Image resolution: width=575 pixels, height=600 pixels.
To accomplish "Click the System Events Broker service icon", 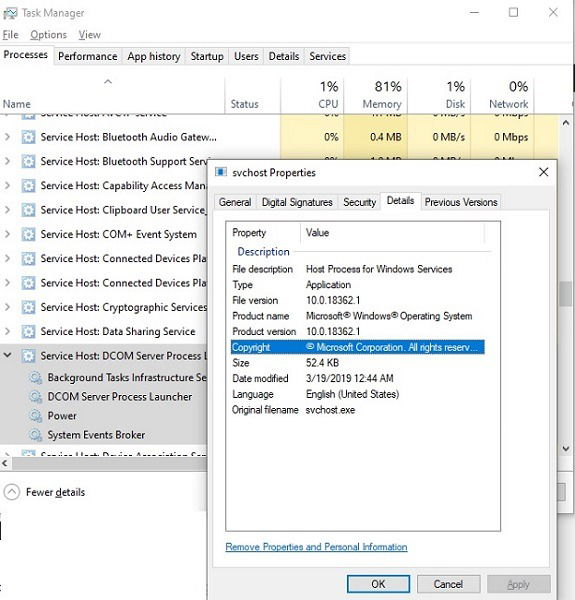I will [x=36, y=435].
